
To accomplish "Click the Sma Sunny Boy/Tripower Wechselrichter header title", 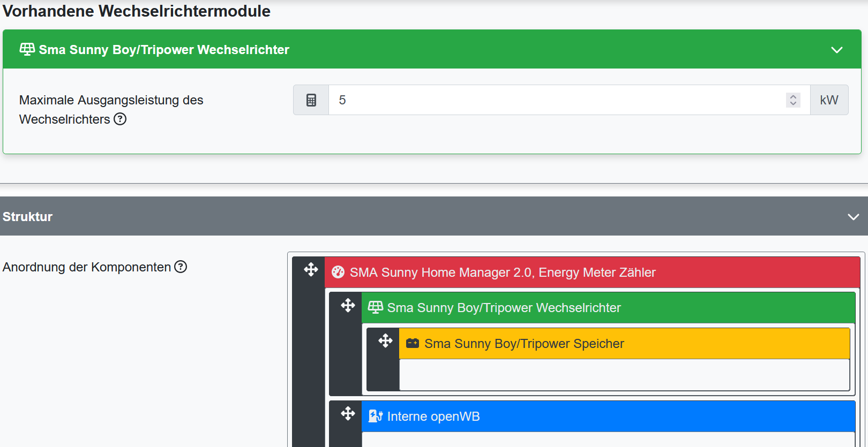I will point(164,50).
